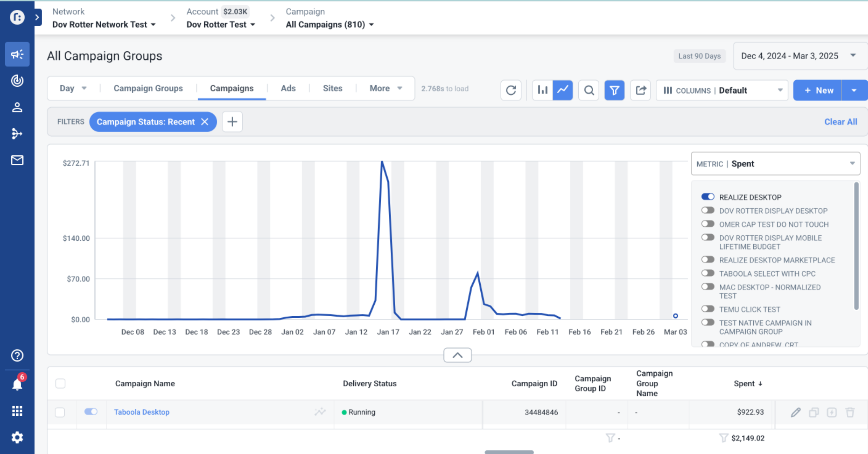Open the help question mark icon
The height and width of the screenshot is (454, 868).
[17, 356]
